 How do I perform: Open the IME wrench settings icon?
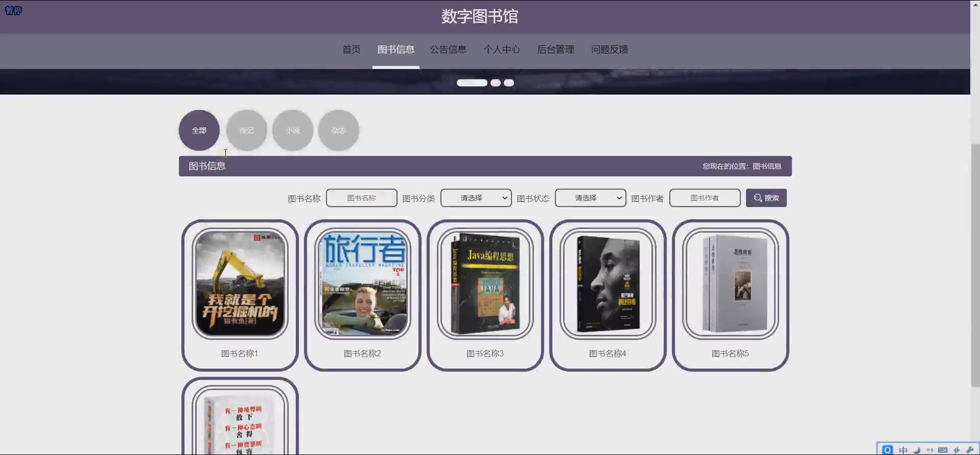(970, 450)
